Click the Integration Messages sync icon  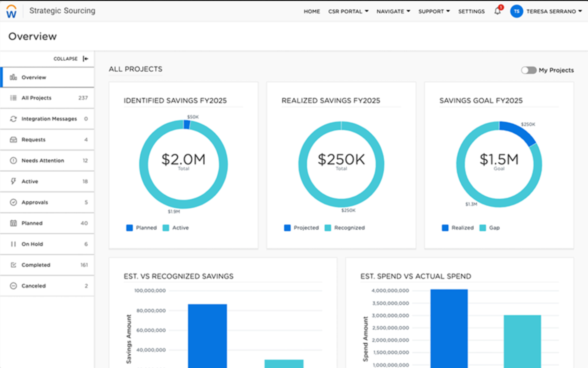pos(13,119)
